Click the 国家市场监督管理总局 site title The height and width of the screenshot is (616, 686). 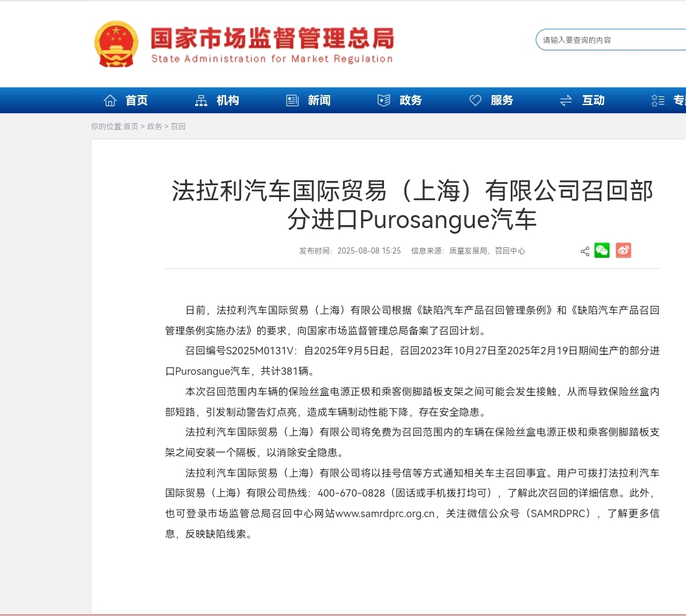273,38
